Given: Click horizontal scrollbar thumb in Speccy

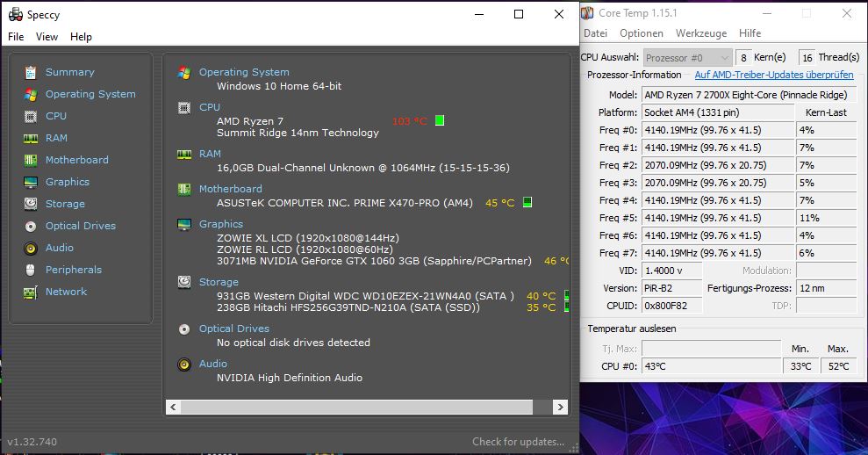Looking at the screenshot, I should tap(356, 407).
